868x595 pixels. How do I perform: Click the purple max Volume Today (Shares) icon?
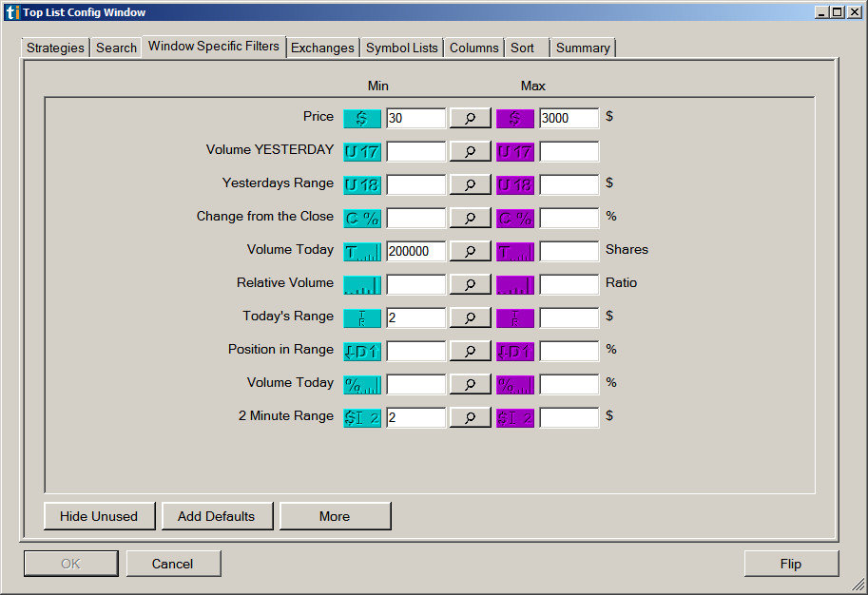coord(515,251)
